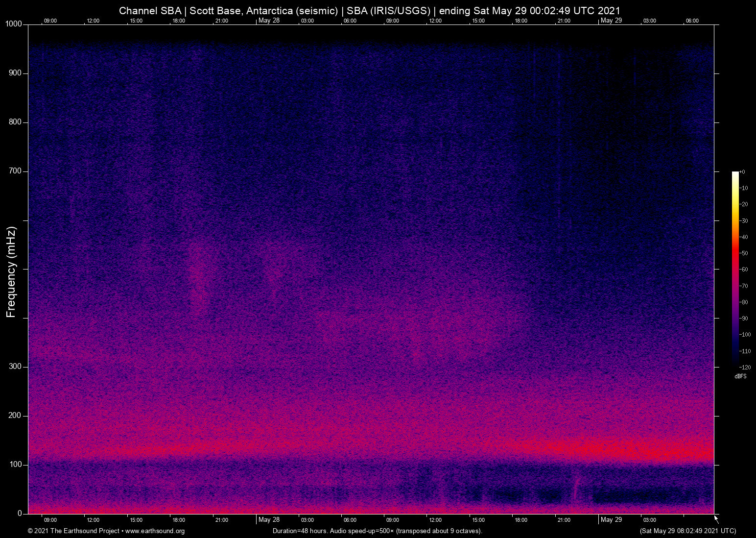Click the +0 value on the color scale
The height and width of the screenshot is (538, 756).
point(743,172)
